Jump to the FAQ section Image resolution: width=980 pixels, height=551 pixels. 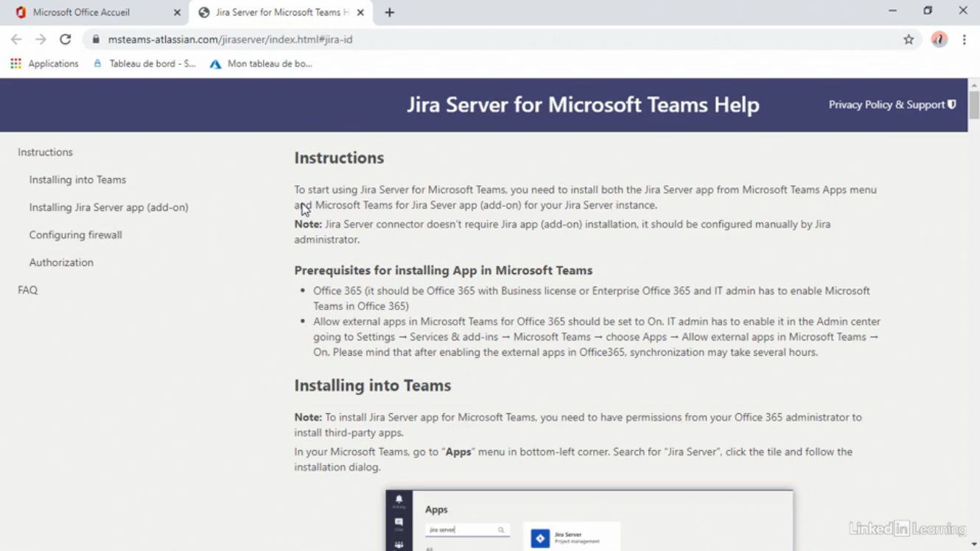click(27, 290)
